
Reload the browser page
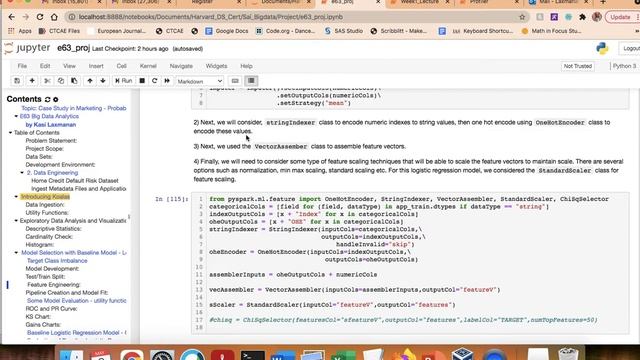(40, 17)
